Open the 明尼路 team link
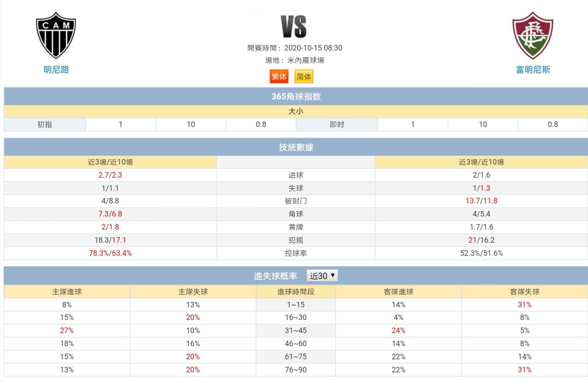 [56, 70]
